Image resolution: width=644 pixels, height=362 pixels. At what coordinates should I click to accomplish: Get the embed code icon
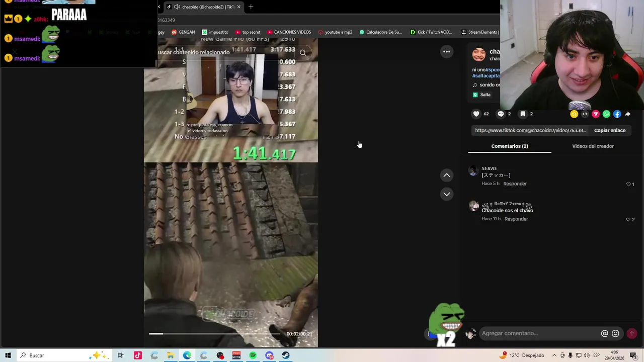(x=585, y=114)
